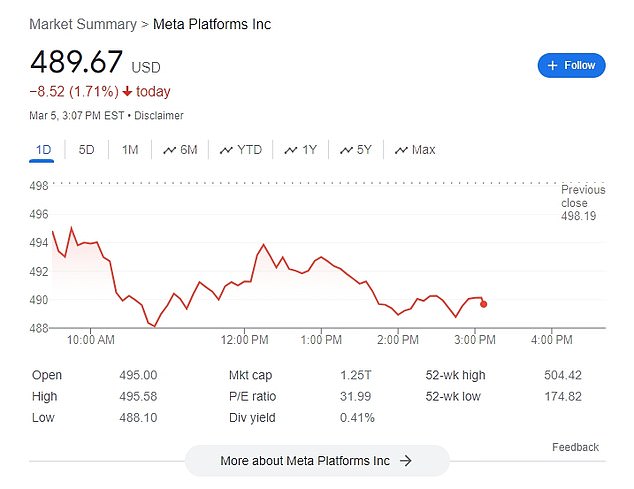The height and width of the screenshot is (489, 634).
Task: Open More about Meta Platforms Inc
Action: (317, 461)
